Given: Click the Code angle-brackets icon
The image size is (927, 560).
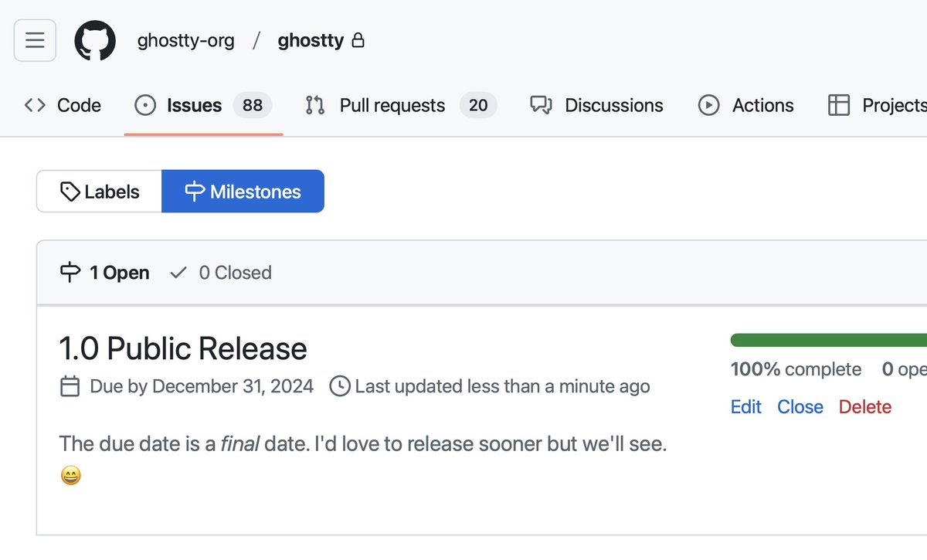Looking at the screenshot, I should coord(35,105).
